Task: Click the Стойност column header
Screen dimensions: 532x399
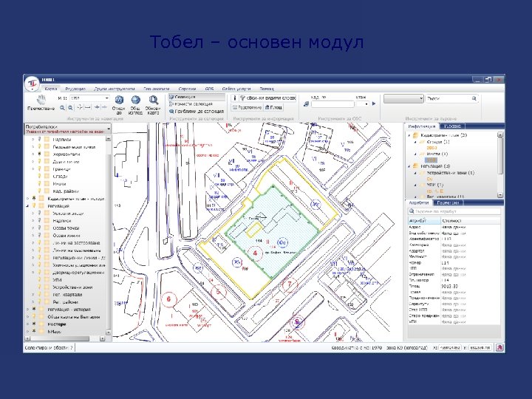Action: 471,220
